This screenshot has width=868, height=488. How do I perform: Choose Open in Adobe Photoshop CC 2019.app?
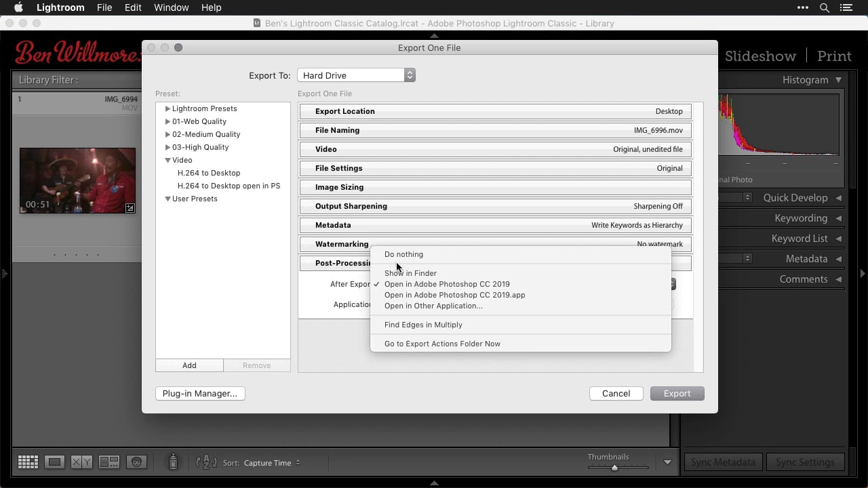520,295
